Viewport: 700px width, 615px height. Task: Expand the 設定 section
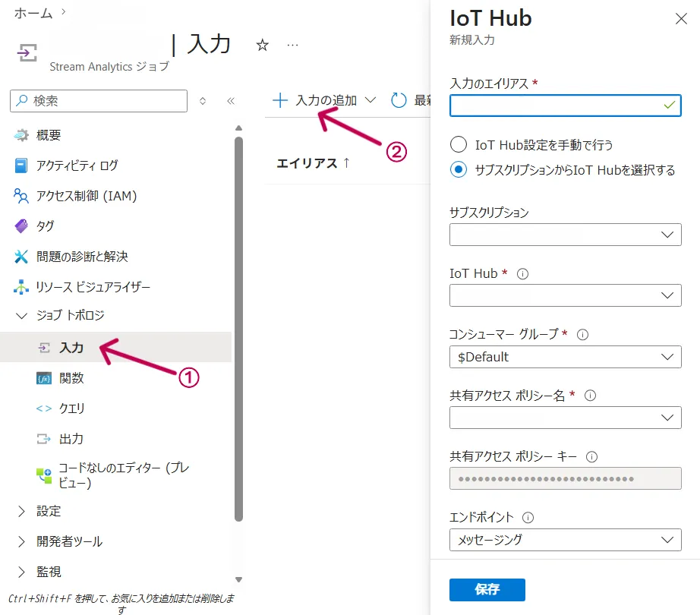click(21, 511)
